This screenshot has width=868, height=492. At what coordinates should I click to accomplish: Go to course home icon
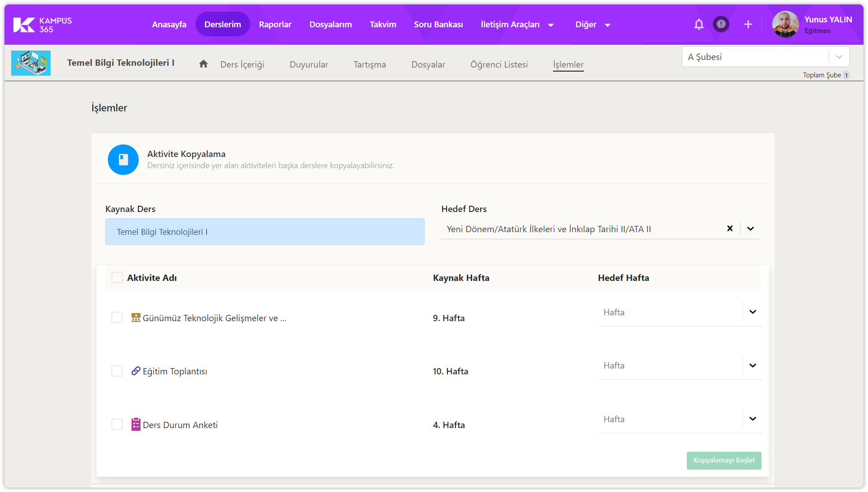pos(204,64)
